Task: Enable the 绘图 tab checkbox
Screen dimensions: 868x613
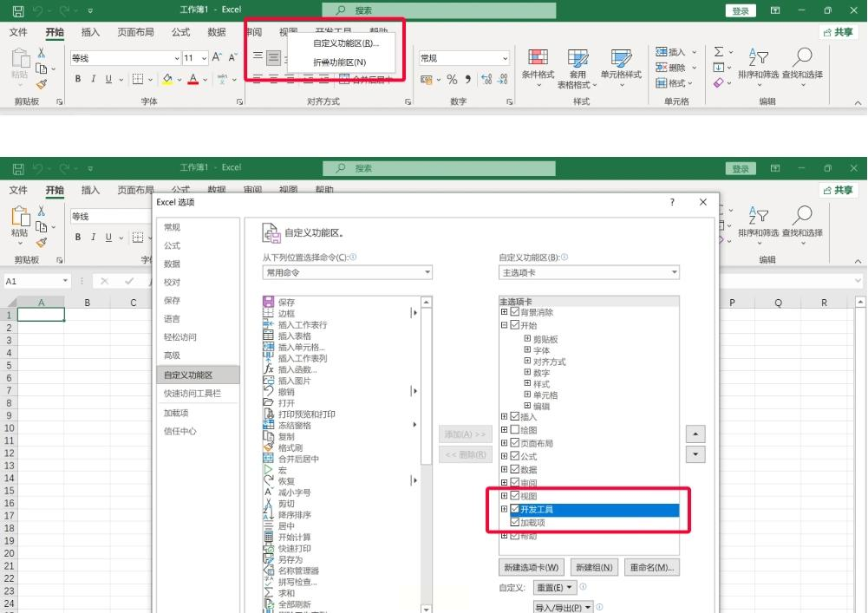Action: pyautogui.click(x=515, y=430)
